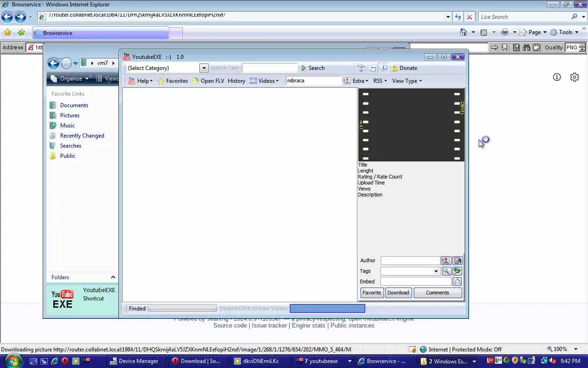
Task: Click the Add to Favorites icon in IE
Action: (21, 33)
